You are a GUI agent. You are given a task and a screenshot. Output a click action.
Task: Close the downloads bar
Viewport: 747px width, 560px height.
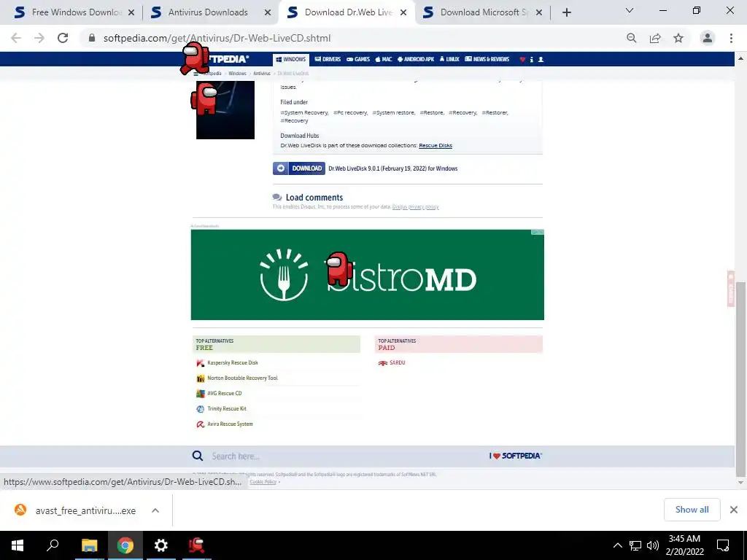[x=734, y=510]
